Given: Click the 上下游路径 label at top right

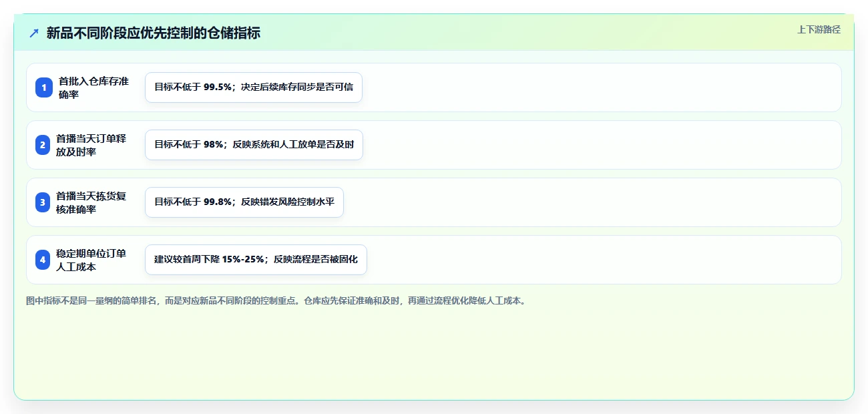Looking at the screenshot, I should tap(819, 29).
